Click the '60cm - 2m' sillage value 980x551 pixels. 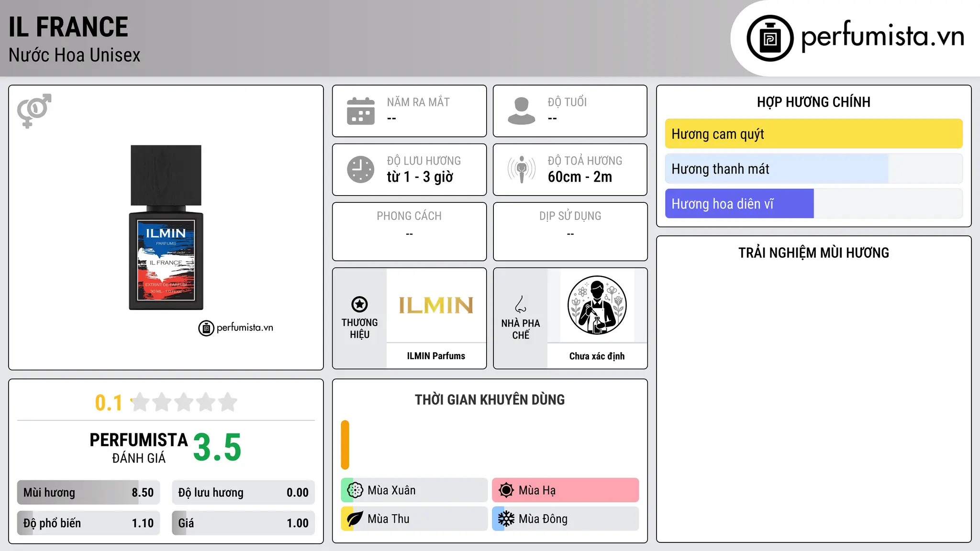[580, 177]
